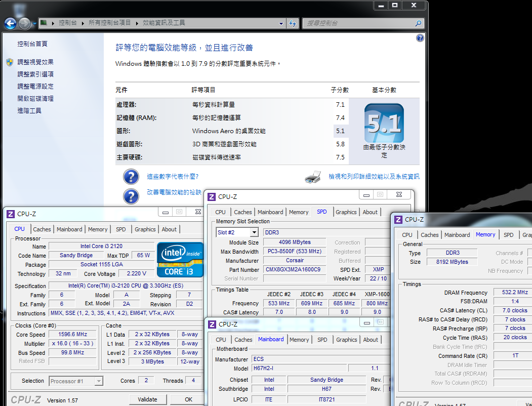Click the blue help question mark icon
532x406 pixels.
420,38
